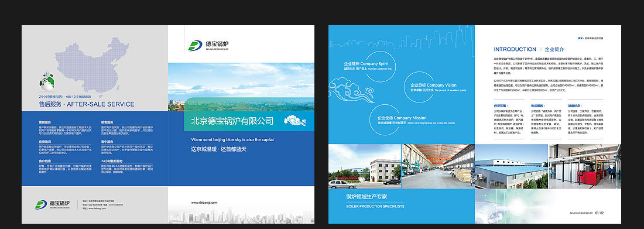Select the "售后服务 · AFTER-SALE SERVICE" heading

[87, 104]
